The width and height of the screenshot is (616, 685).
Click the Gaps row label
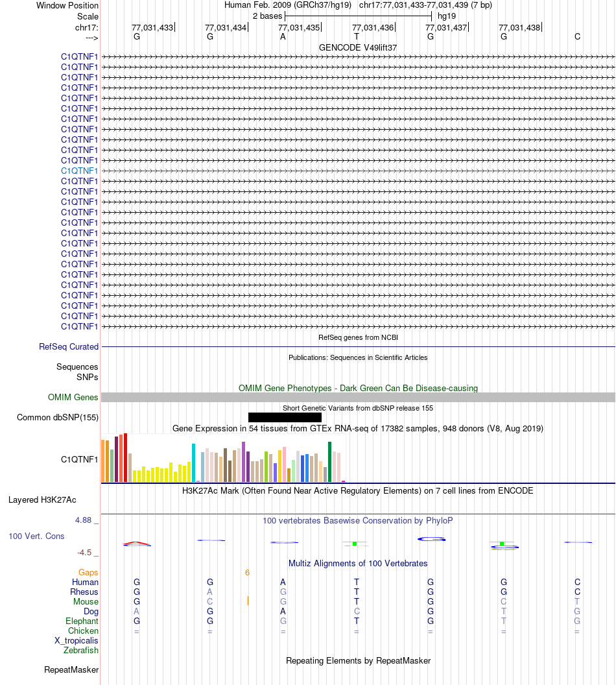(88, 572)
